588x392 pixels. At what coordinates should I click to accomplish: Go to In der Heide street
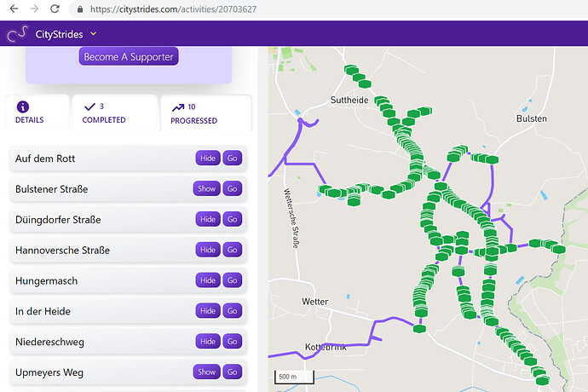click(x=232, y=311)
